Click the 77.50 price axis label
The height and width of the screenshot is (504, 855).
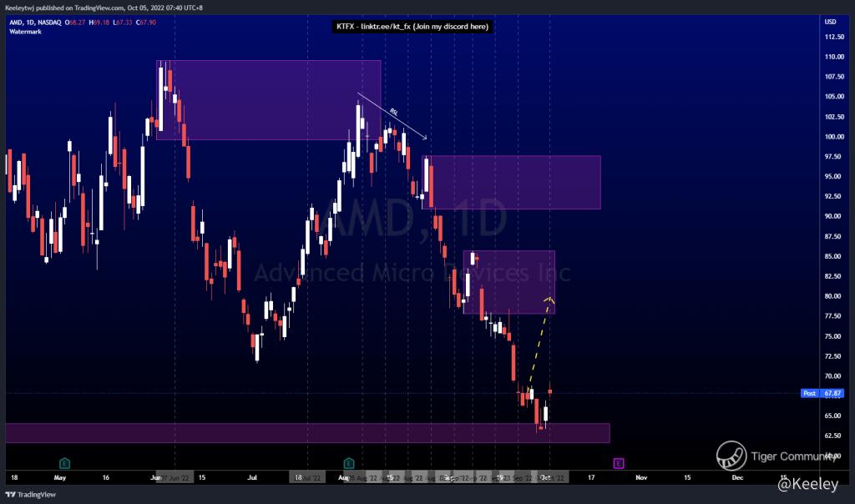point(832,316)
